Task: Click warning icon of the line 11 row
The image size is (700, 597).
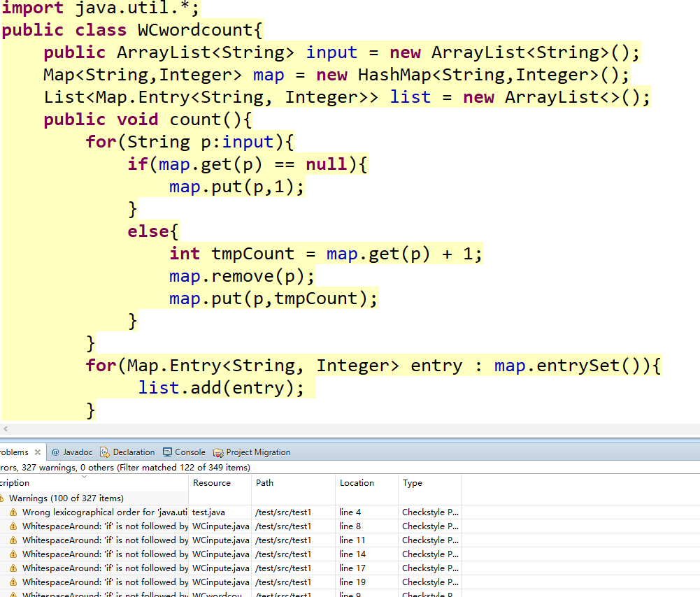Action: [13, 540]
